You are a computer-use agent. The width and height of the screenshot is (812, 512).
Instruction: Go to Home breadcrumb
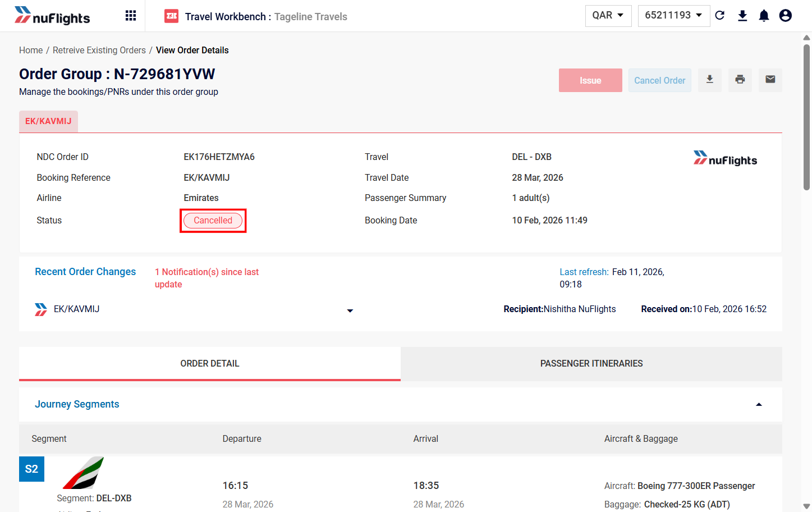point(31,51)
